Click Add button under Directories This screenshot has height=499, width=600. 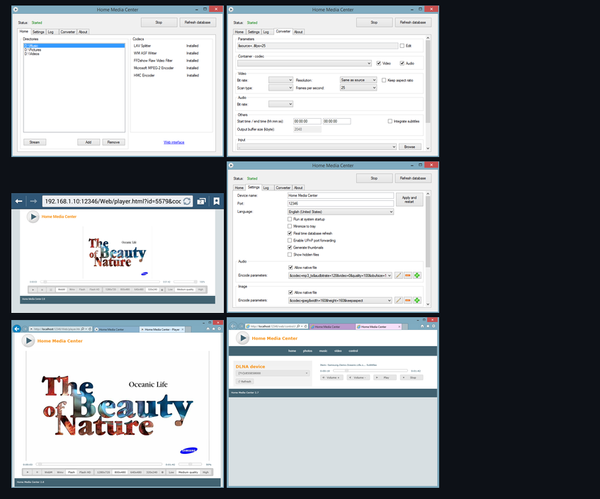88,142
